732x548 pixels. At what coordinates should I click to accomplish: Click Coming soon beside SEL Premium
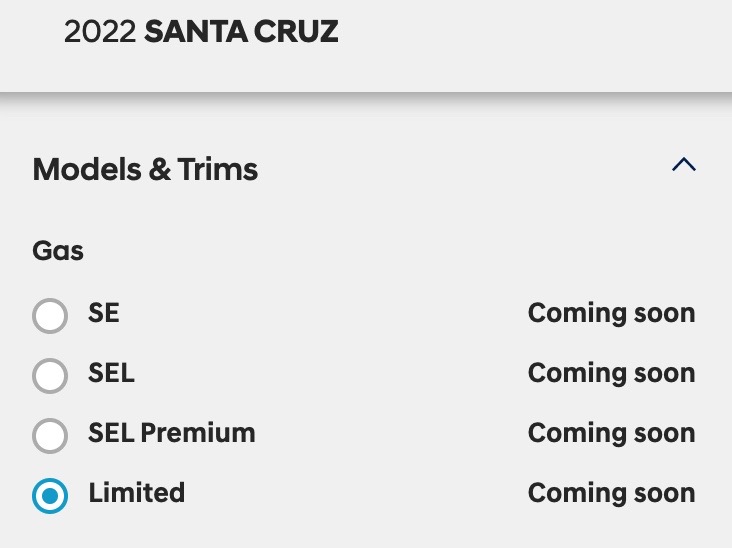[x=611, y=434]
